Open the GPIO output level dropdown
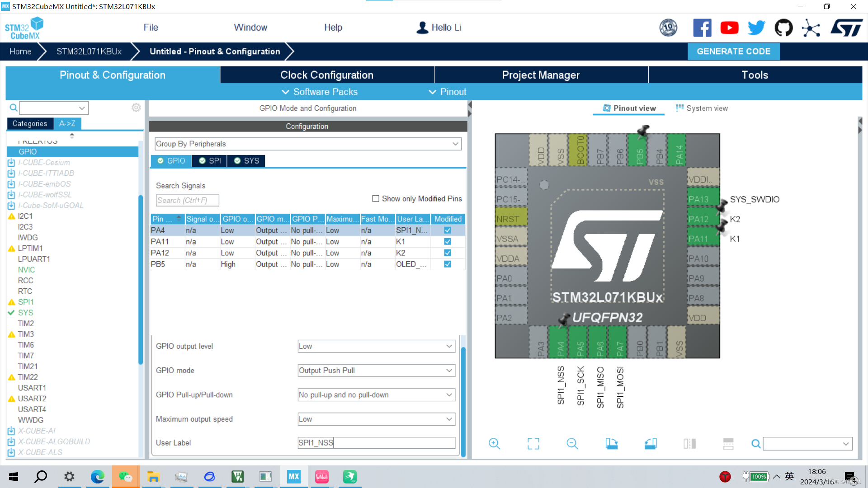This screenshot has height=488, width=868. tap(376, 346)
